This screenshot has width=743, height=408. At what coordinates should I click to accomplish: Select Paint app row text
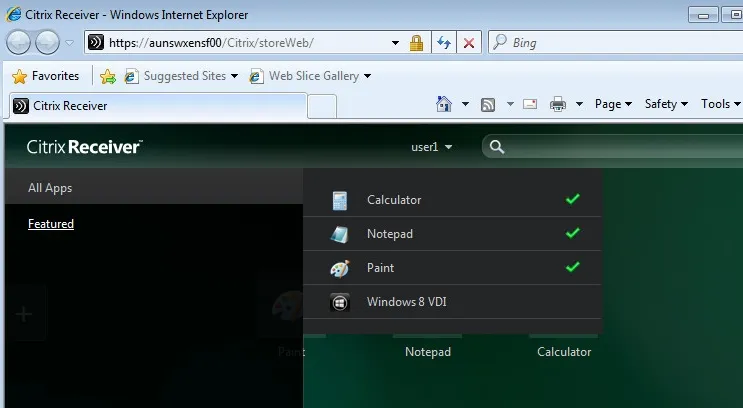pyautogui.click(x=380, y=268)
